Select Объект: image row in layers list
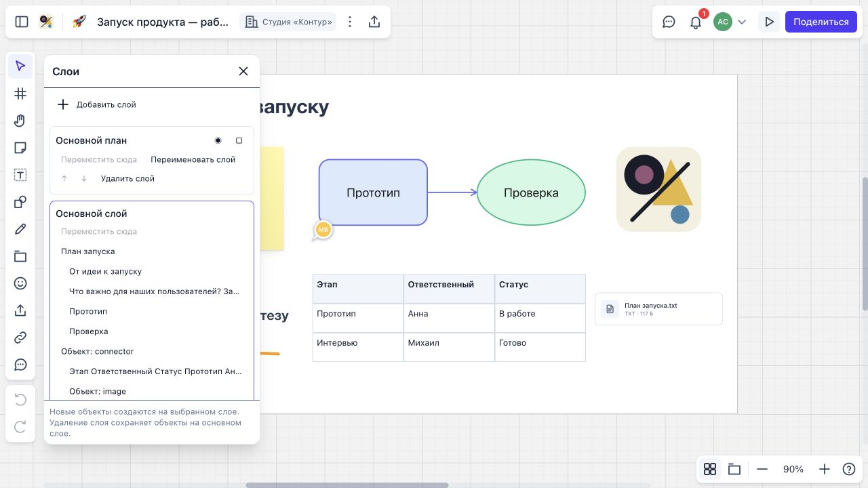This screenshot has height=488, width=868. (x=152, y=391)
